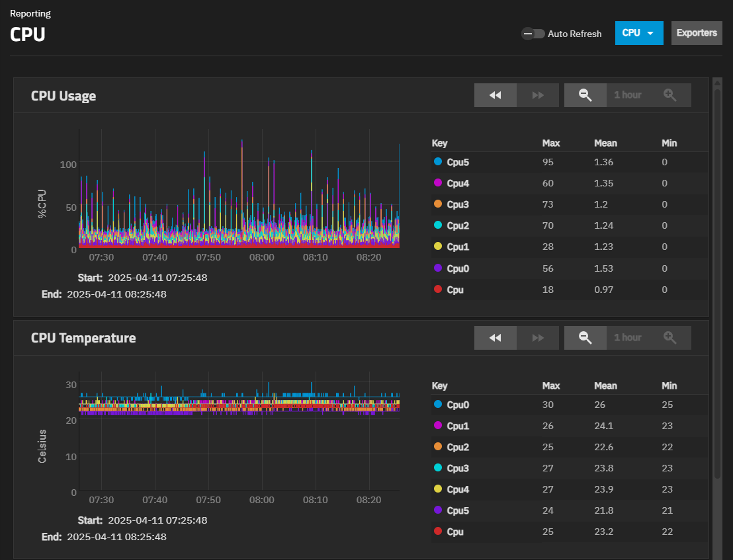Enable the Auto Refresh toggle
Viewport: 733px width, 560px height.
[x=533, y=34]
